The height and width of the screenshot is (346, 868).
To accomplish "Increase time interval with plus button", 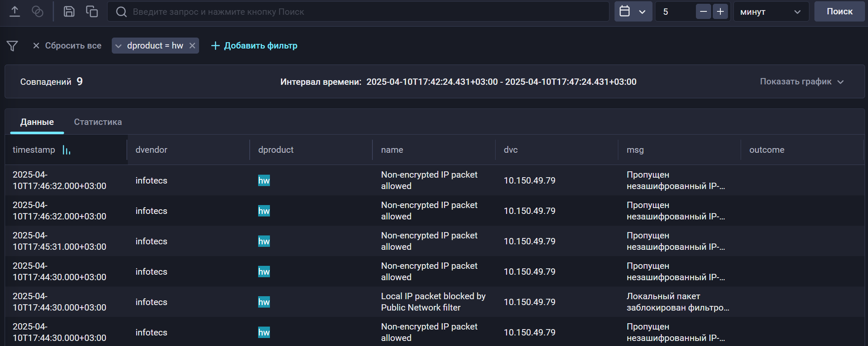I will click(x=720, y=11).
